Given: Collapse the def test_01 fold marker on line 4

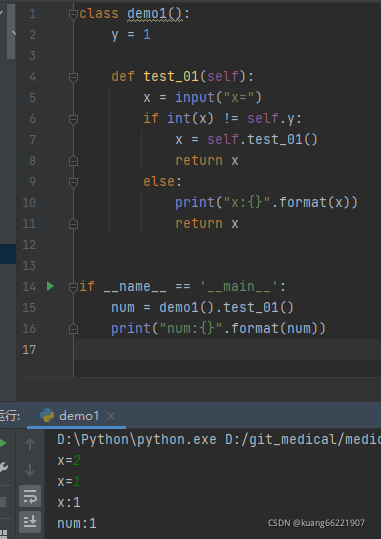Looking at the screenshot, I should click(73, 77).
